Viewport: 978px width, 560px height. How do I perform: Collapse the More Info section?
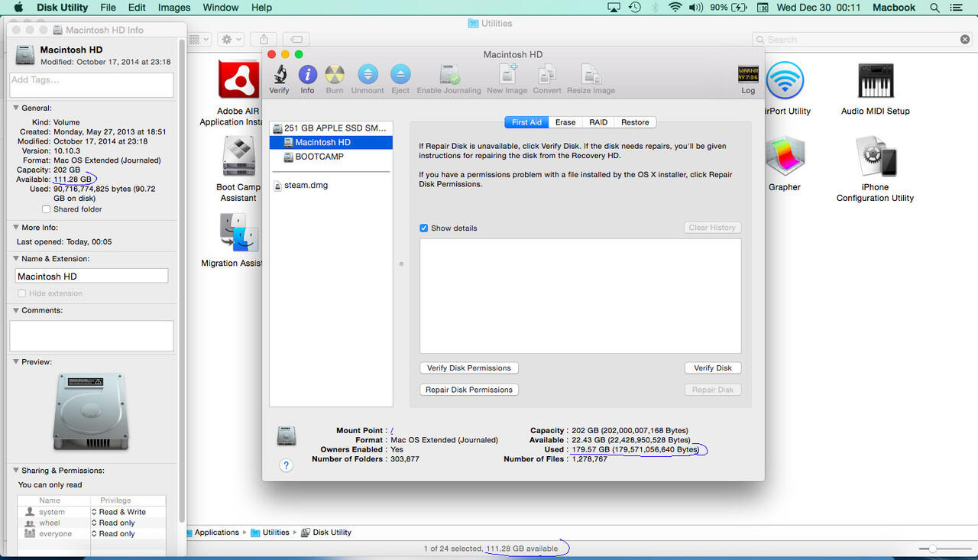tap(16, 228)
